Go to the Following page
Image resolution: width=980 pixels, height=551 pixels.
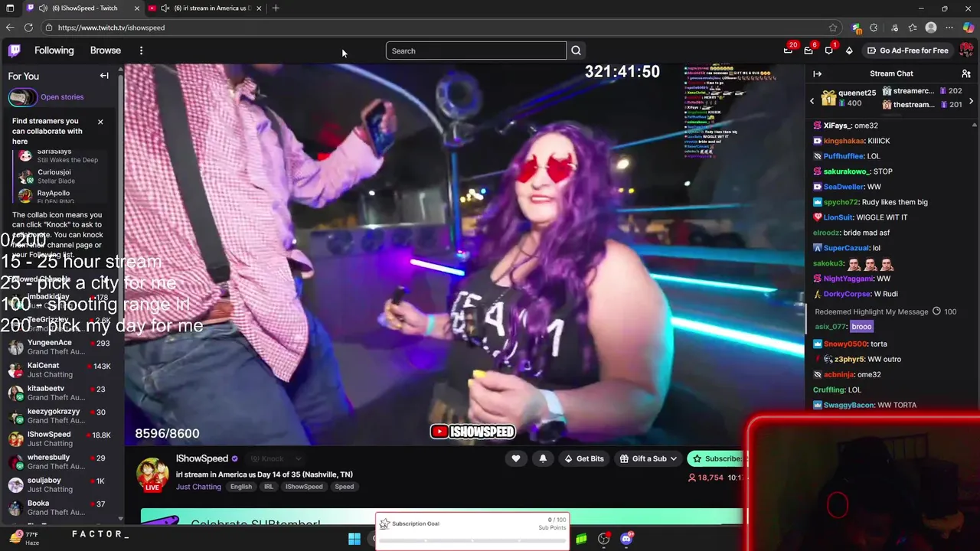tap(54, 51)
